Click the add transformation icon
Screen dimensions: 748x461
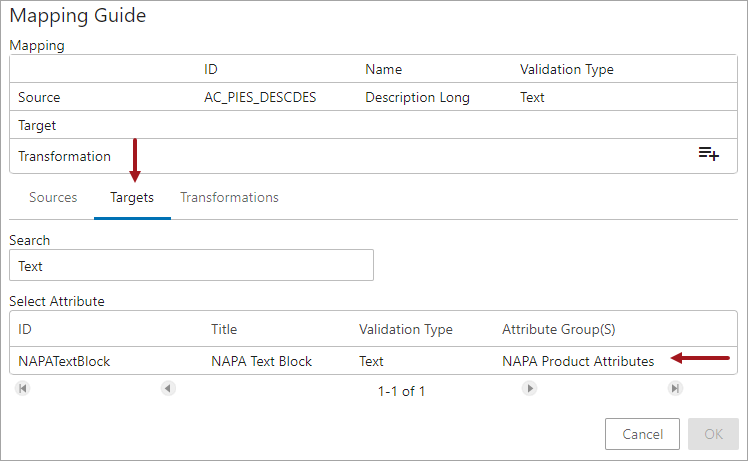pyautogui.click(x=708, y=154)
